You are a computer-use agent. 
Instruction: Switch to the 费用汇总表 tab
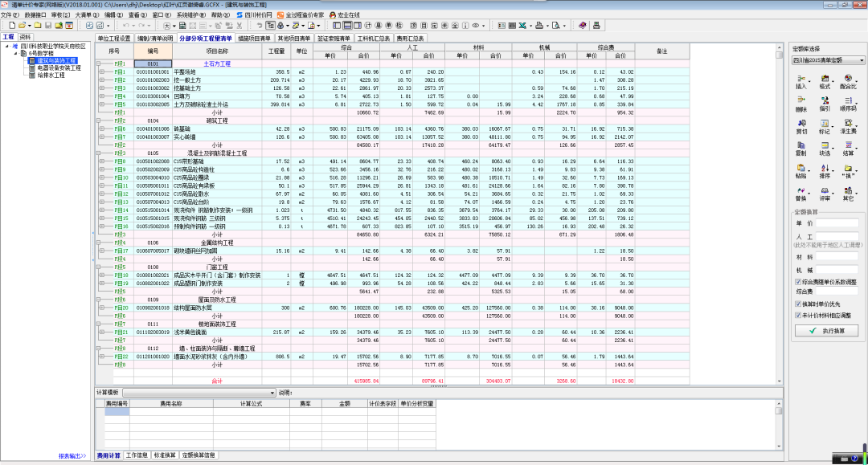410,39
